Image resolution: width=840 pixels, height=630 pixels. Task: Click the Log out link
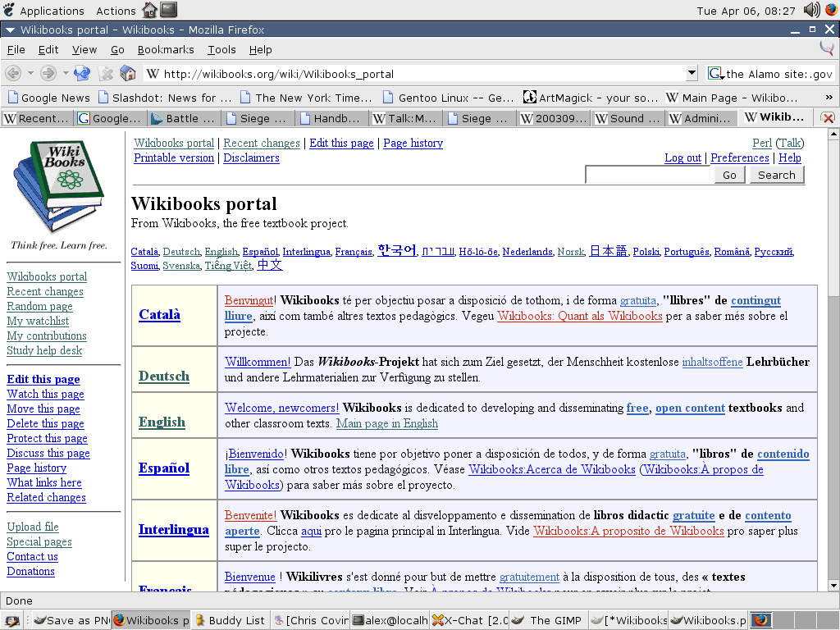point(682,158)
